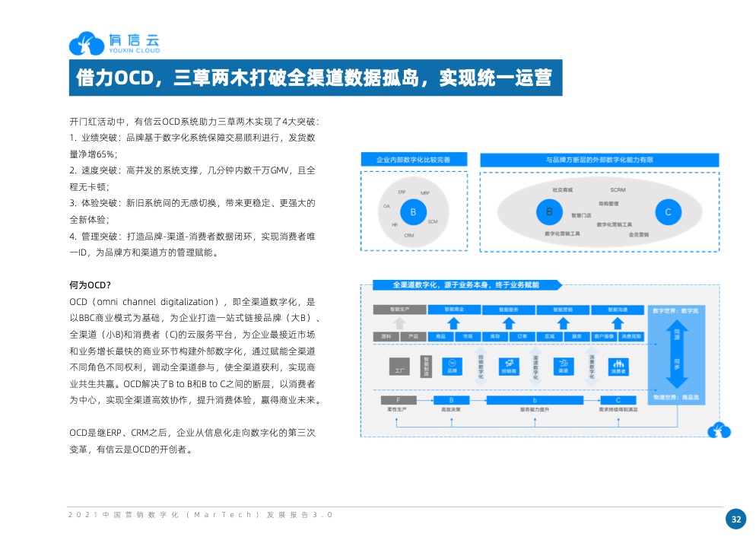Click the 数字世界：数字流 label
756x540 pixels.
pos(675,310)
